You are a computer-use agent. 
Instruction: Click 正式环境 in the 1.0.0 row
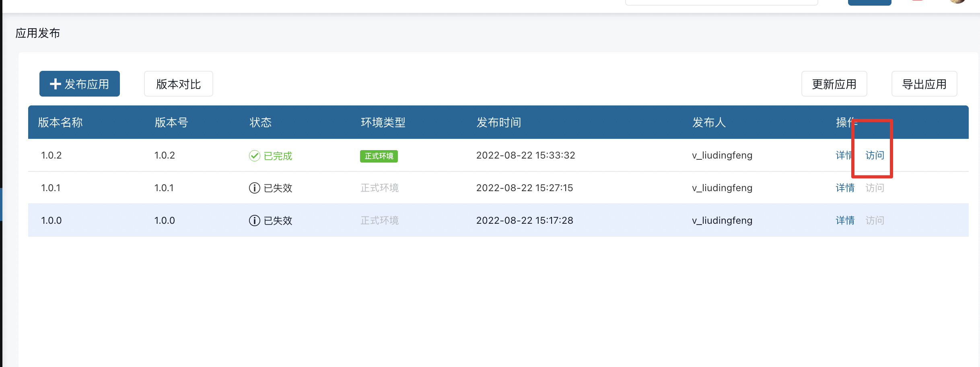(379, 221)
